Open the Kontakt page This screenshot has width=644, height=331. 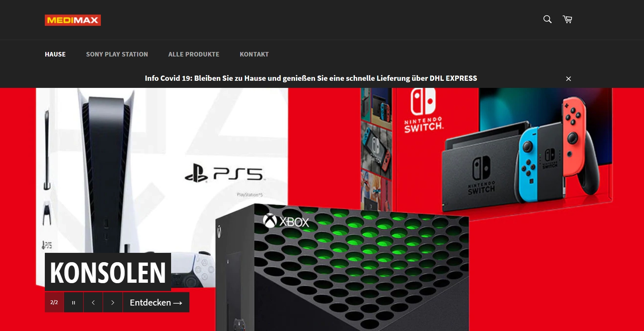coord(254,54)
